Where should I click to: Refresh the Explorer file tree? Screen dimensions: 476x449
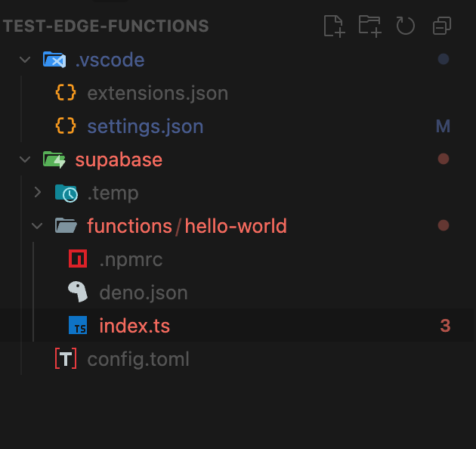[406, 26]
